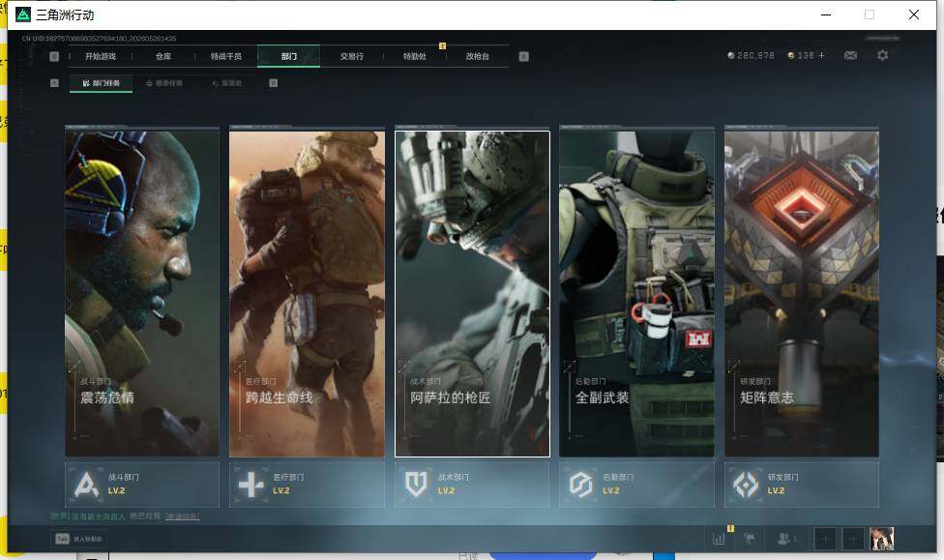The height and width of the screenshot is (560, 944).
Task: Open the 矩阵意志 research department card
Action: [802, 294]
